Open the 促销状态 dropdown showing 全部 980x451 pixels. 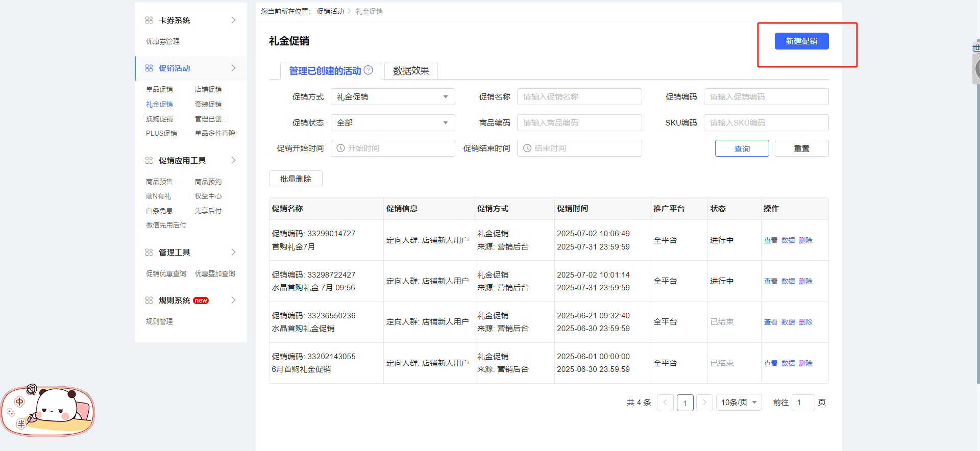393,123
